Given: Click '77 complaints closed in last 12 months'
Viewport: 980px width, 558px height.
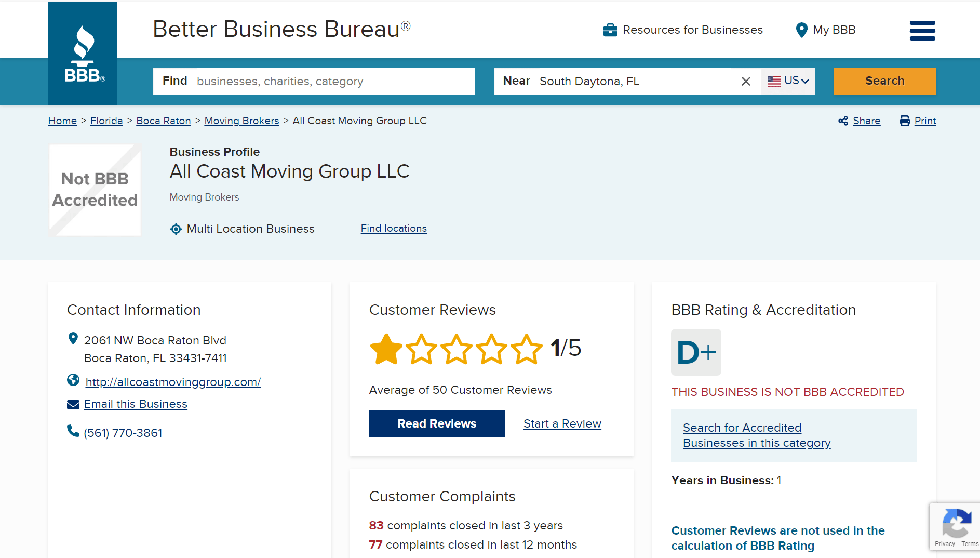Looking at the screenshot, I should pos(473,545).
